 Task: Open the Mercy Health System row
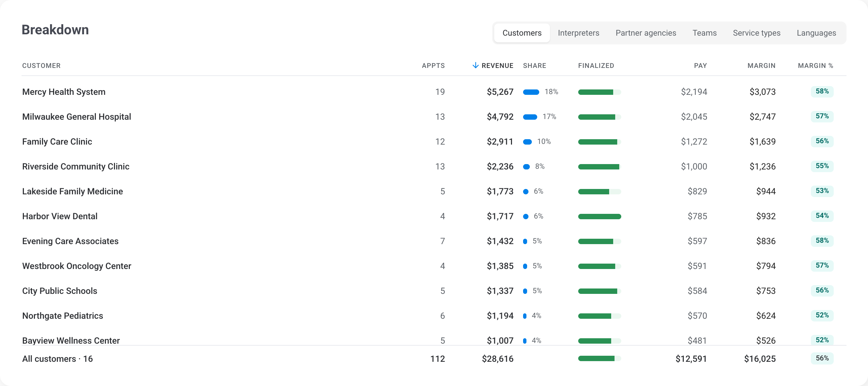pos(434,92)
